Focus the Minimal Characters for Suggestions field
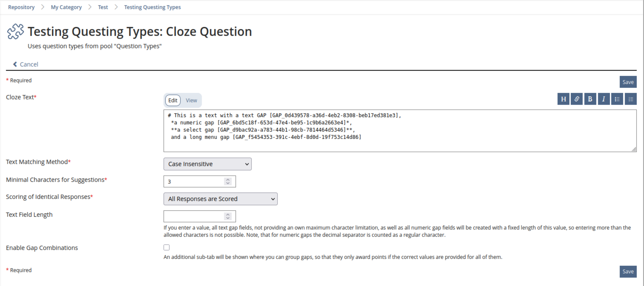644x286 pixels. coord(200,182)
